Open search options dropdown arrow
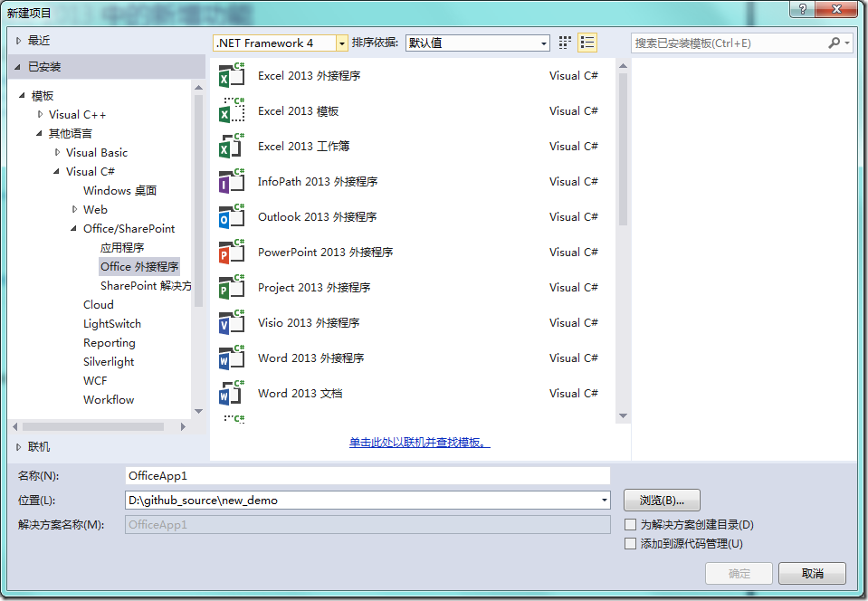This screenshot has width=868, height=601. 847,43
